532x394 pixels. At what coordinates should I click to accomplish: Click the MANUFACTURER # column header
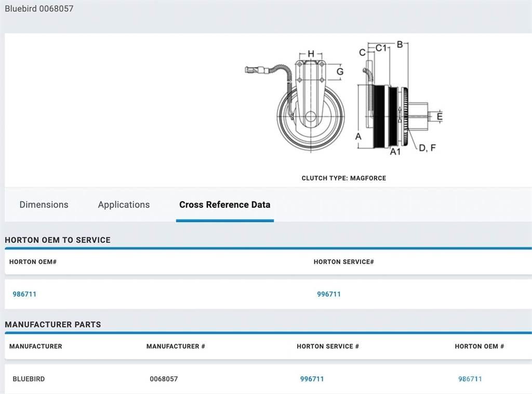coord(176,346)
